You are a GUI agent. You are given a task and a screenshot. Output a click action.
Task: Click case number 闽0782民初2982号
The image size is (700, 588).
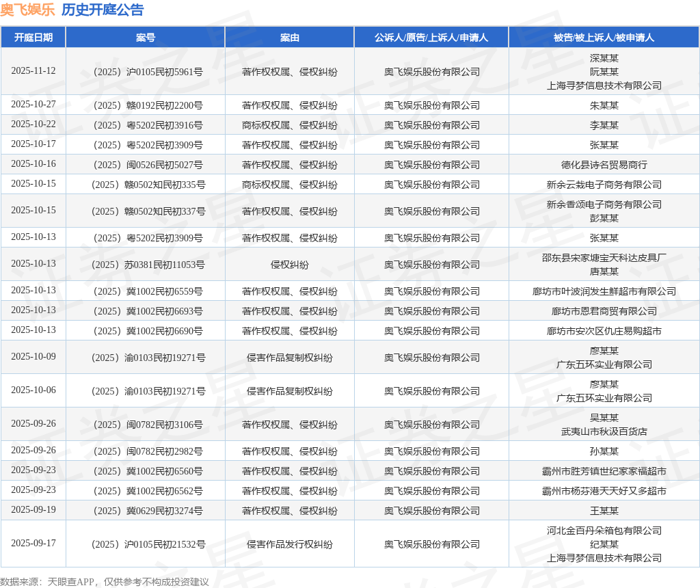(x=148, y=451)
